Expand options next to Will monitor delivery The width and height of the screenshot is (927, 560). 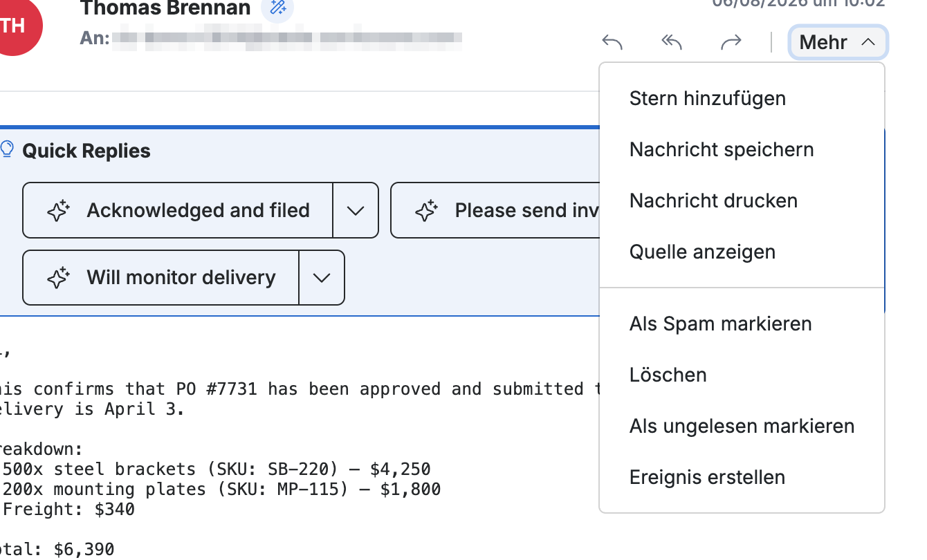pos(322,277)
